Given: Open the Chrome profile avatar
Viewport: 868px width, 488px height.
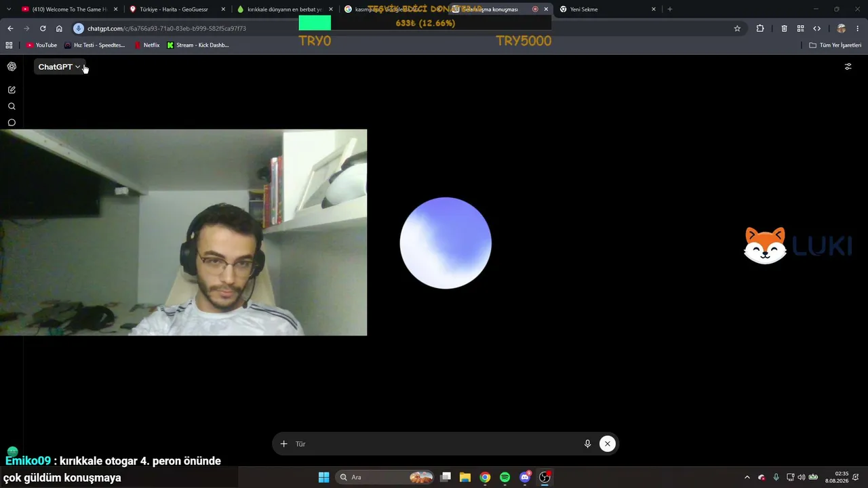Looking at the screenshot, I should 842,28.
